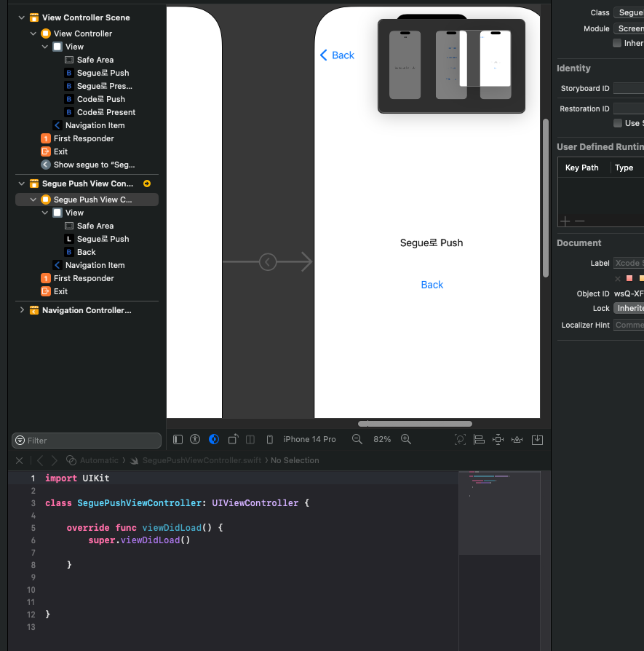Zoom out the storyboard canvas
Viewport: 644px width, 651px height.
[357, 439]
